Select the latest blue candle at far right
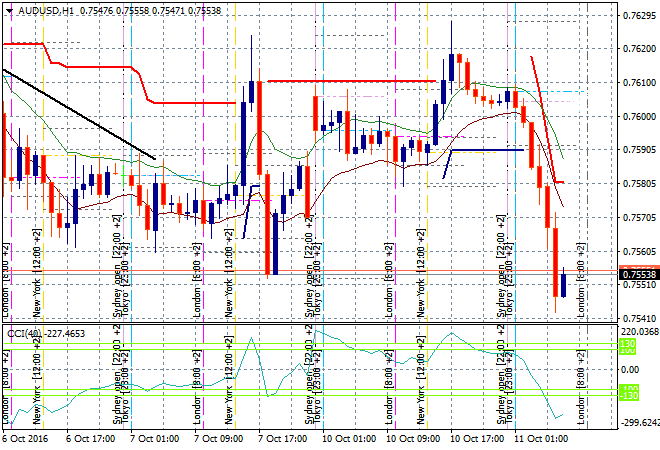Screen dimensions: 660x450 tap(563, 283)
